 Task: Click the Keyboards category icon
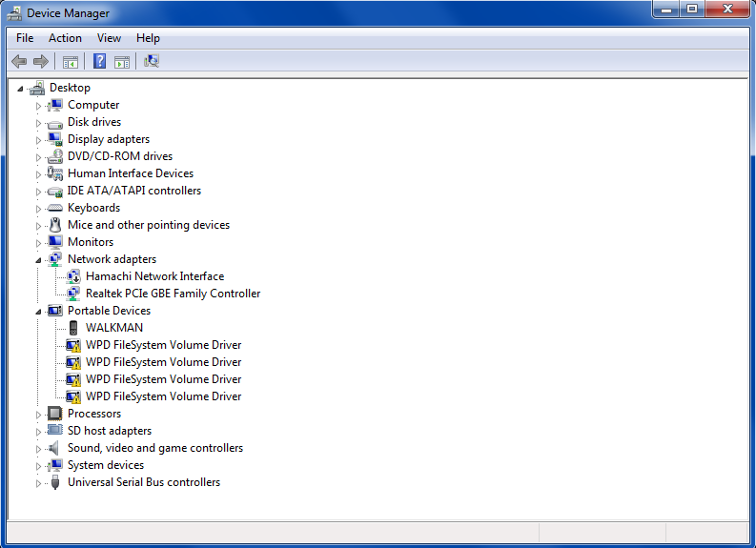[x=55, y=208]
